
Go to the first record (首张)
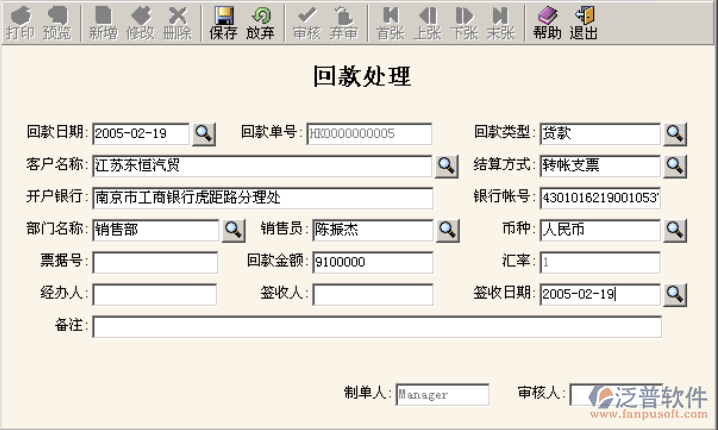coord(390,23)
